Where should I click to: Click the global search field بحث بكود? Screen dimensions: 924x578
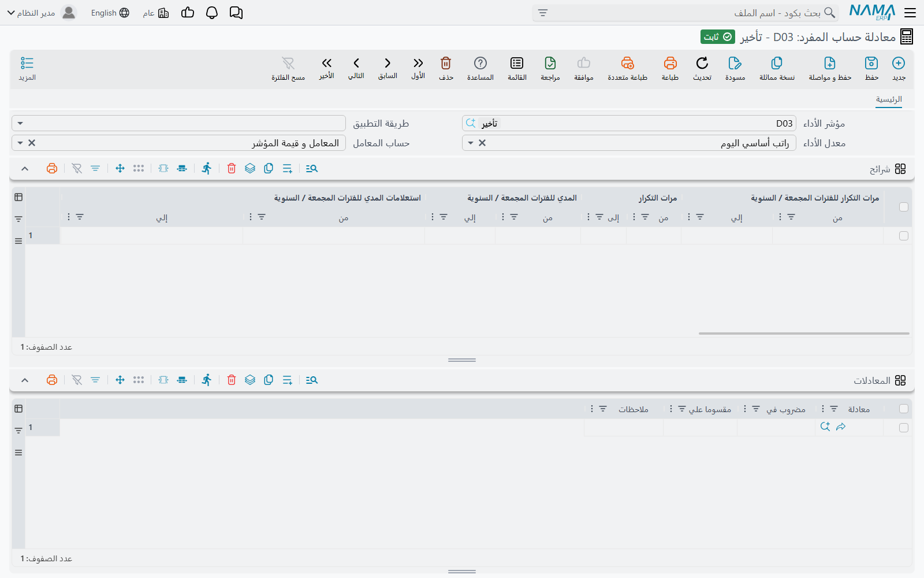point(685,13)
